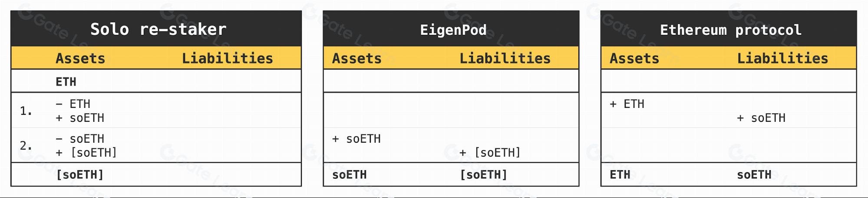Click step number 1. in Solo re-staker

point(26,111)
